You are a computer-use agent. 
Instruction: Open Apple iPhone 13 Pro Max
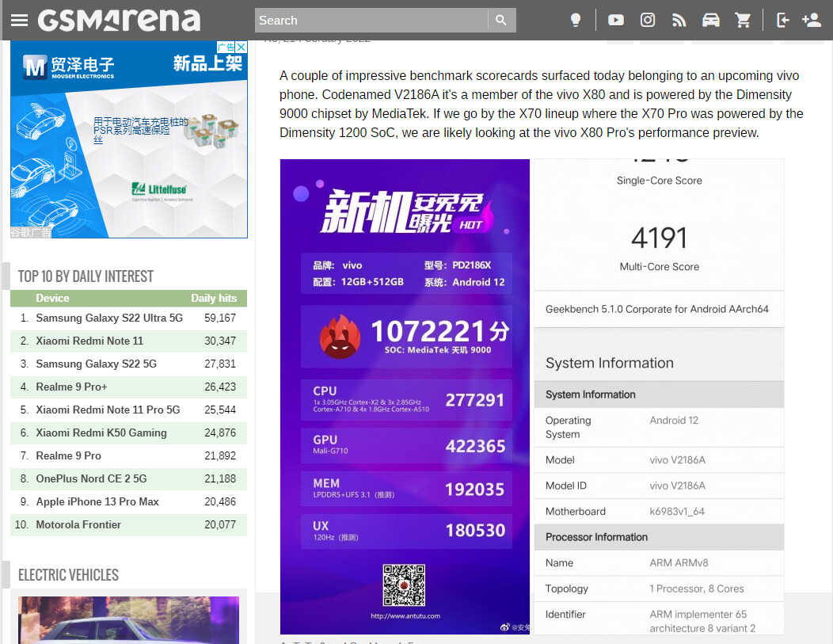tap(97, 501)
